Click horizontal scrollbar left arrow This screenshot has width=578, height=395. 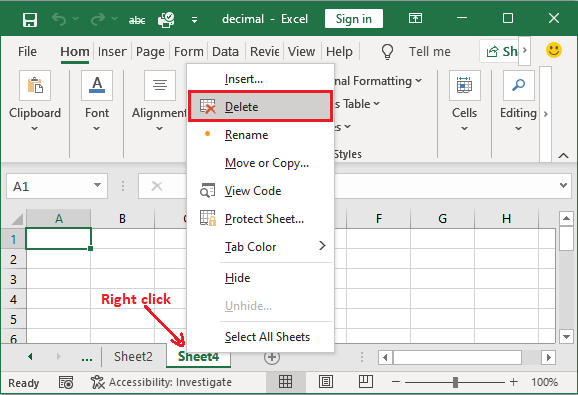(x=386, y=357)
